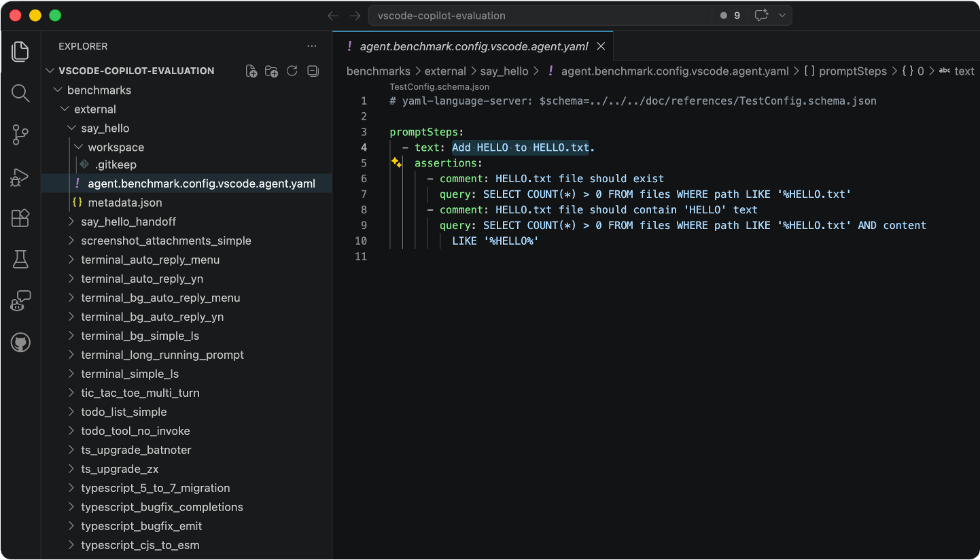The height and width of the screenshot is (560, 980).
Task: Go back using the left arrow
Action: [332, 16]
